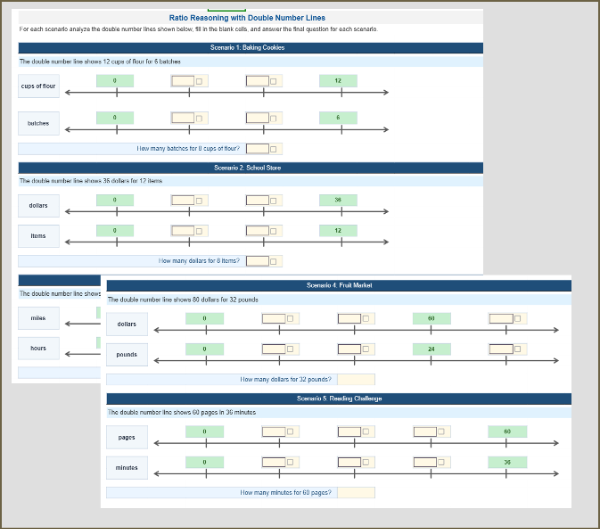600x529 pixels.
Task: Click the Scenario 5: Reading Challenge header
Action: [x=338, y=398]
